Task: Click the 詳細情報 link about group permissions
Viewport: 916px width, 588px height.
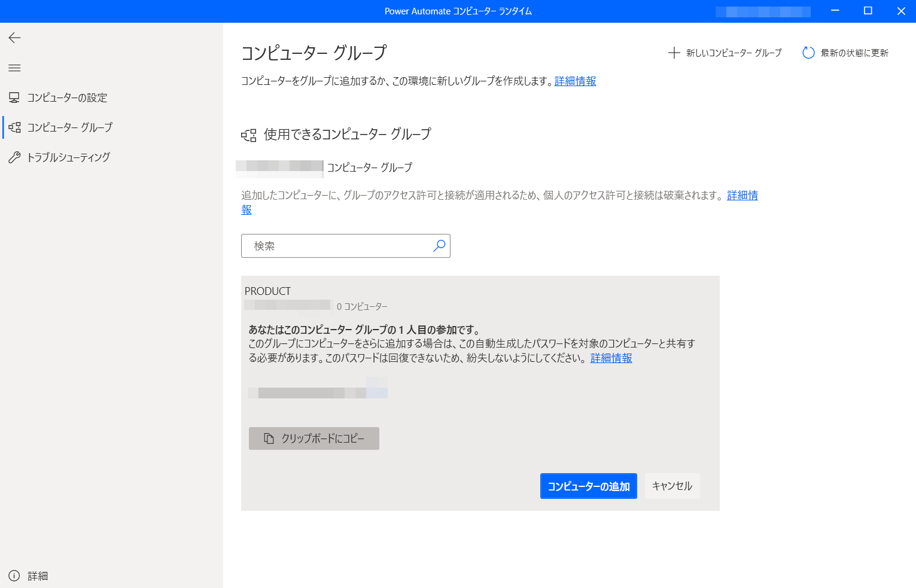Action: tap(742, 195)
